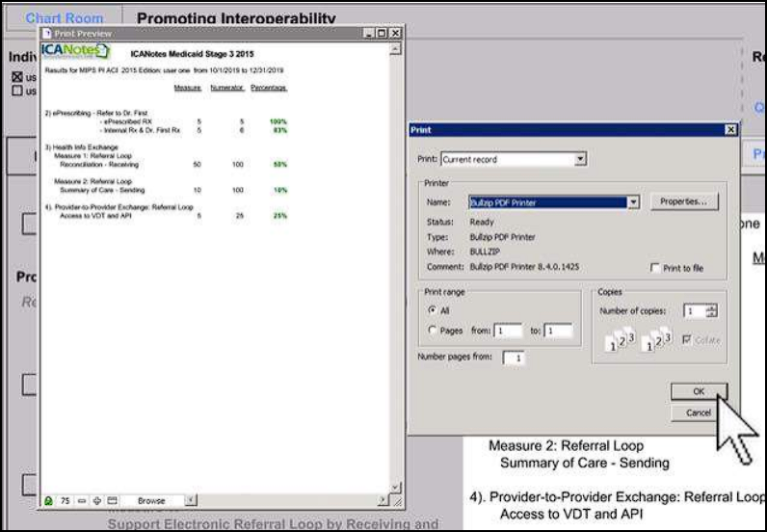
Task: Click the OK button in Print dialog
Action: pos(699,391)
